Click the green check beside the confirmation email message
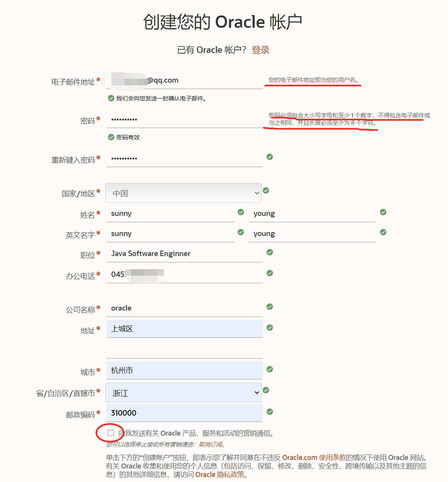Viewport: 448px width, 482px height. 111,98
